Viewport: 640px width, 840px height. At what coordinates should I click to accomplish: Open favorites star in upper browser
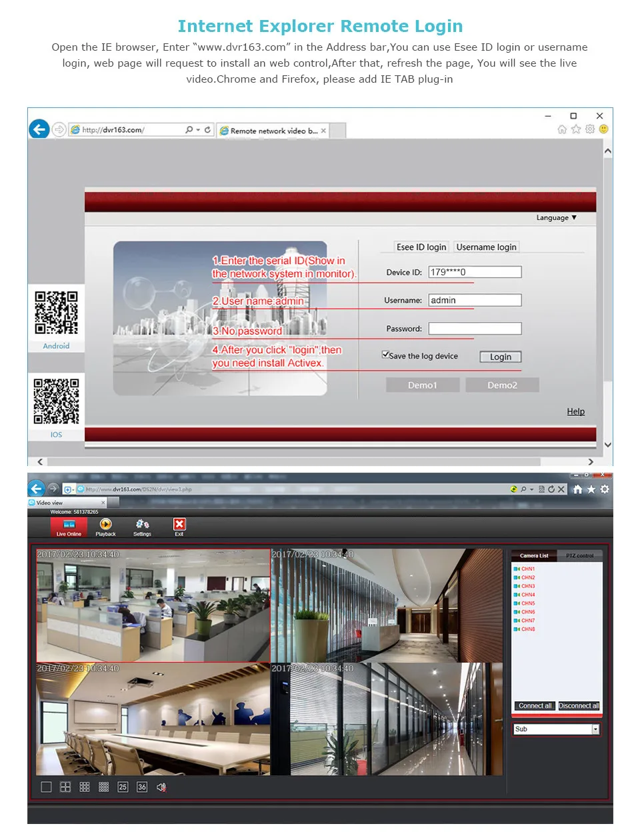pos(576,129)
